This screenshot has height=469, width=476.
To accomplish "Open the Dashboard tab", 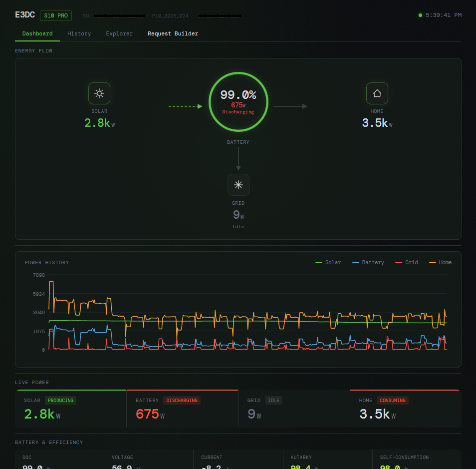I will [x=37, y=34].
